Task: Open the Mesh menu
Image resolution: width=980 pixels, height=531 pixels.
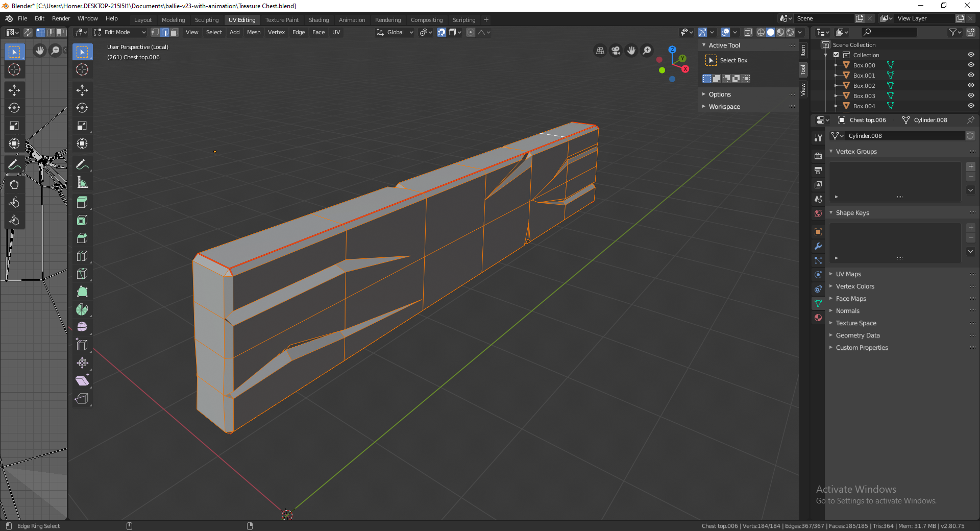Action: click(x=254, y=32)
